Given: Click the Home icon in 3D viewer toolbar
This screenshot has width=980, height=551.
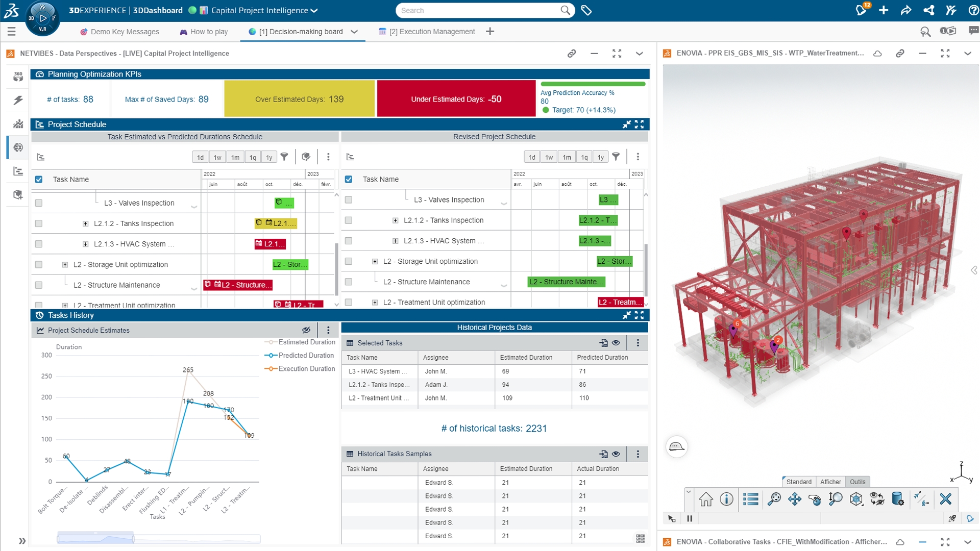Looking at the screenshot, I should tap(706, 499).
